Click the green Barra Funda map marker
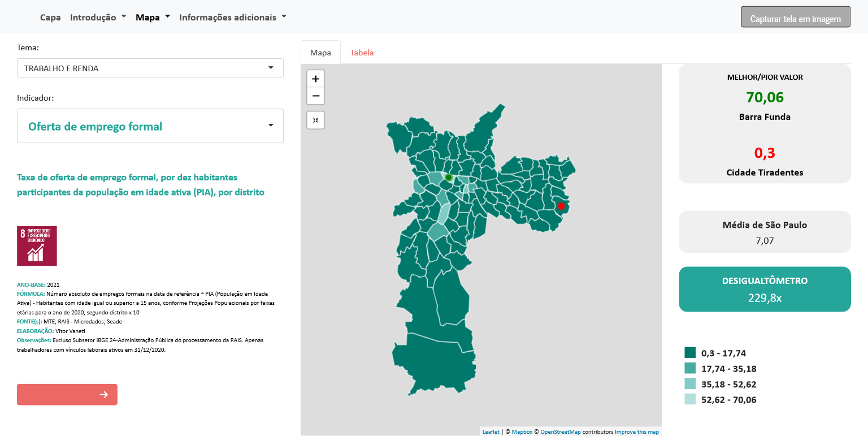Image resolution: width=868 pixels, height=436 pixels. 449,178
